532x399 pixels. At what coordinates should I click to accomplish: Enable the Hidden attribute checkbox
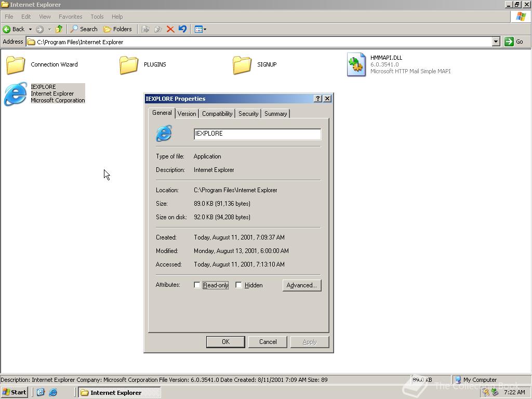click(x=238, y=285)
